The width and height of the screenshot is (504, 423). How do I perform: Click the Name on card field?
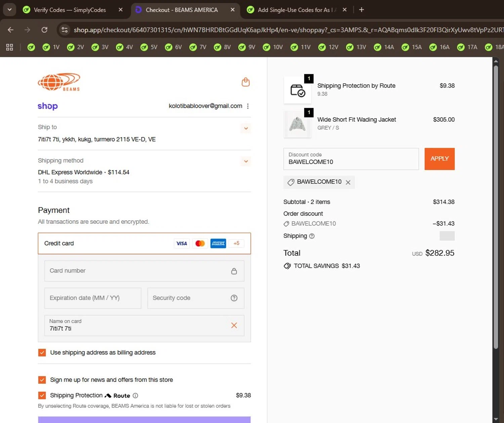pos(144,325)
